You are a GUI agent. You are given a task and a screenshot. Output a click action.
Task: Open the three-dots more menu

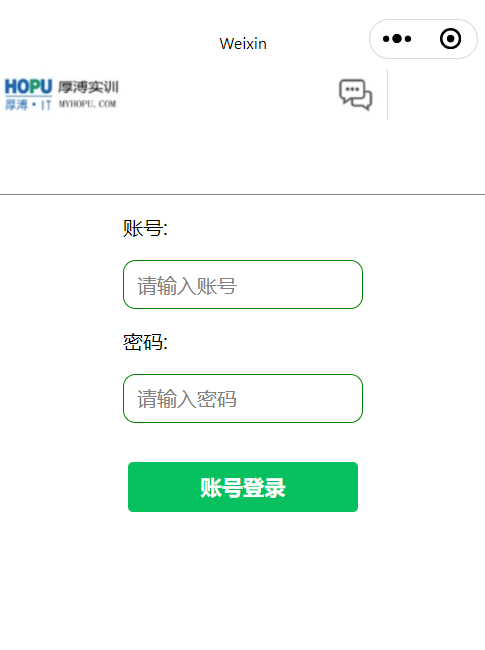point(397,39)
